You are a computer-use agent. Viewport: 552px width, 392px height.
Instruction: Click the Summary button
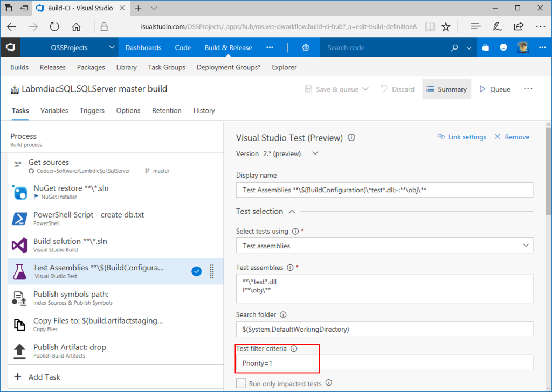point(446,89)
